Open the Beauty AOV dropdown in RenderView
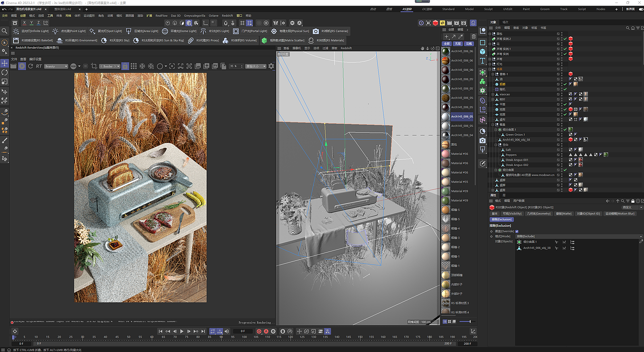The image size is (644, 352). 56,66
